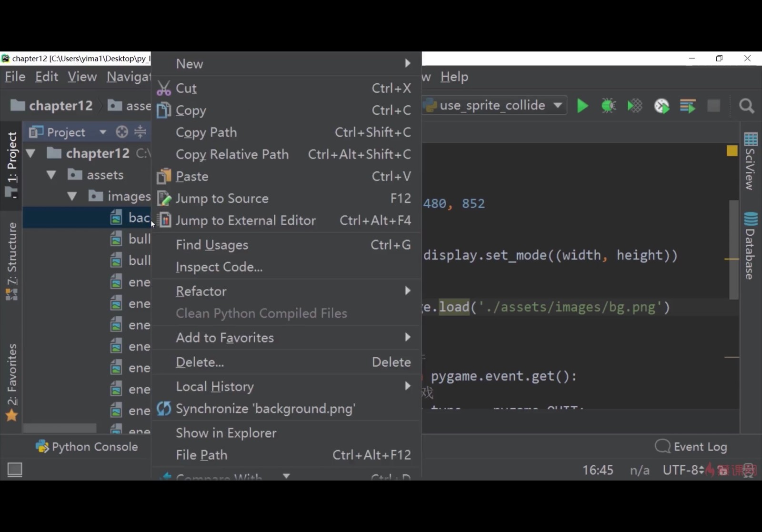
Task: Click the profile run icon
Action: (662, 106)
